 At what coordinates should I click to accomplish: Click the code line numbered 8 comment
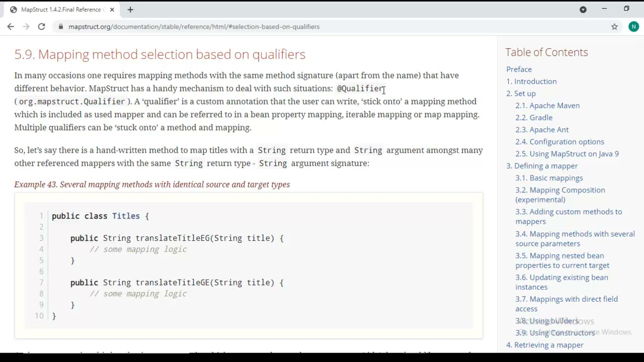click(138, 294)
